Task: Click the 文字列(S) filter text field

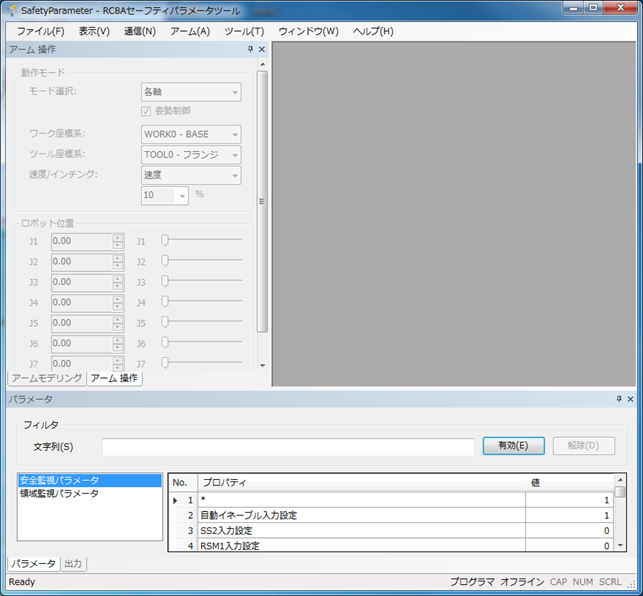Action: 288,447
